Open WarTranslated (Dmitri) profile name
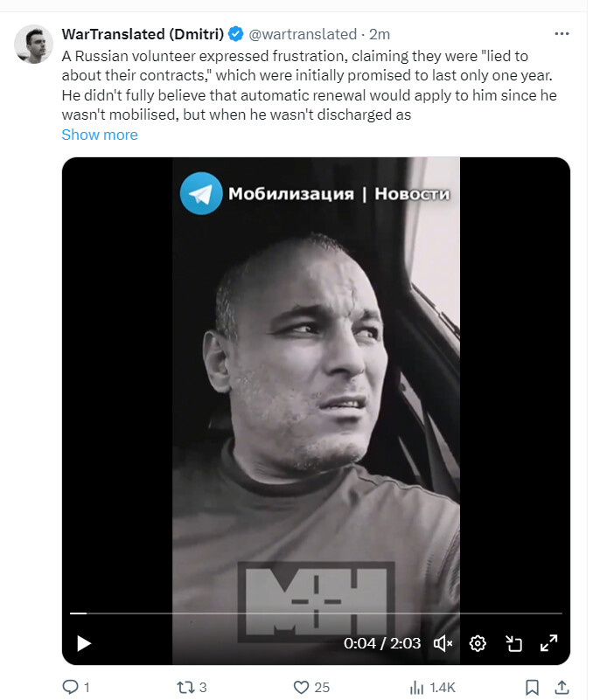593x700 pixels. coord(143,34)
